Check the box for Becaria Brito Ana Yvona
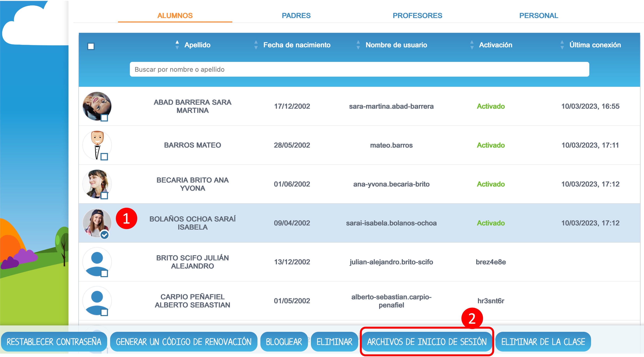This screenshot has width=644, height=357. click(104, 196)
